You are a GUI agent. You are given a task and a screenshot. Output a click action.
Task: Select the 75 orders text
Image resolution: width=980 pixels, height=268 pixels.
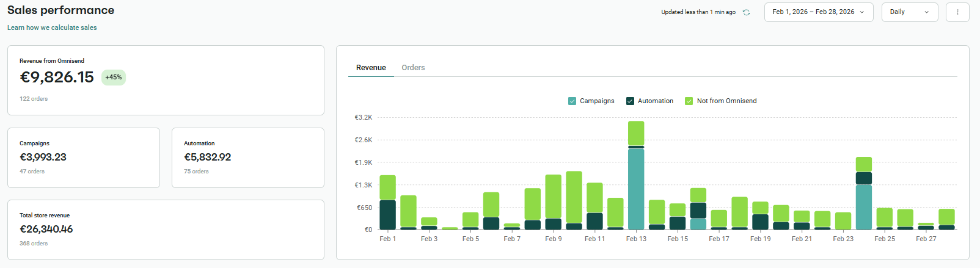(196, 172)
